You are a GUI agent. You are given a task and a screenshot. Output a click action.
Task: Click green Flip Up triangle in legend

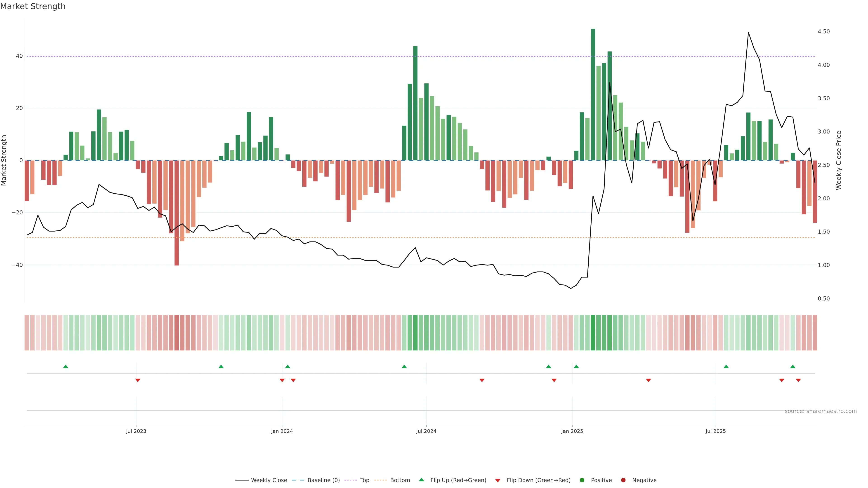click(421, 480)
